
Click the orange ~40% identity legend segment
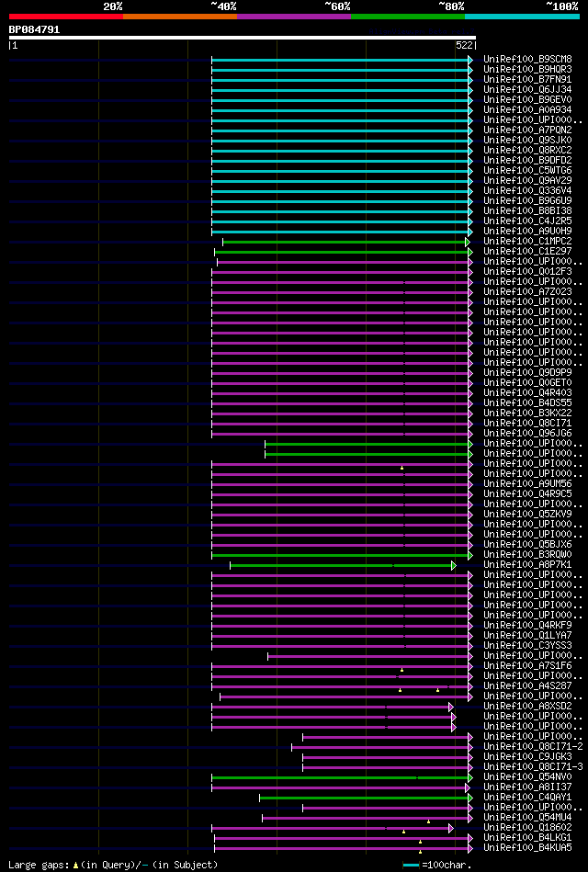180,17
